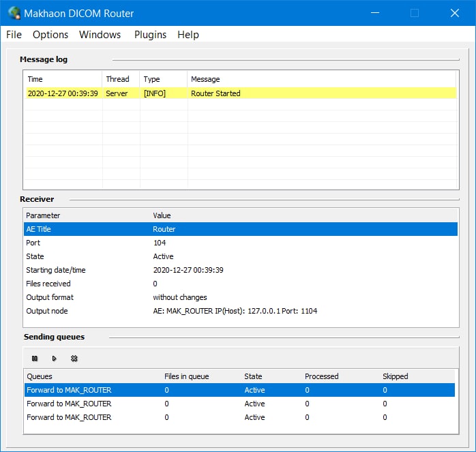Select the 'Port' parameter row
This screenshot has width=476, height=452.
pyautogui.click(x=241, y=243)
